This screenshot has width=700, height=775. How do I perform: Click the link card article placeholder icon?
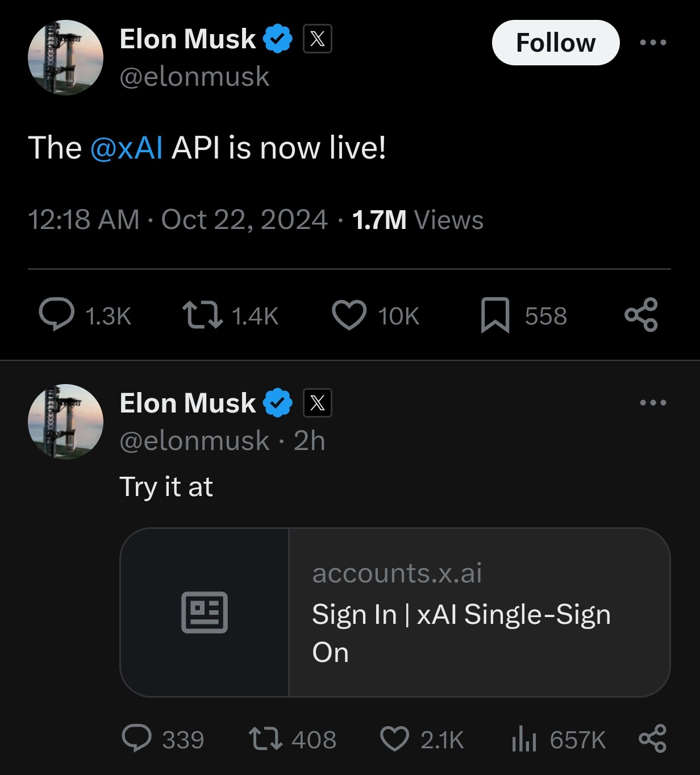click(x=205, y=612)
